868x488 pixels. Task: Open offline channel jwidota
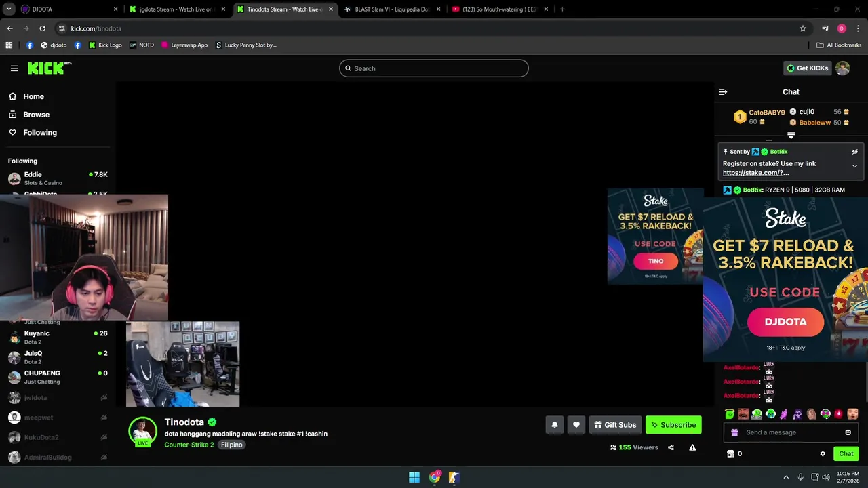pos(58,398)
